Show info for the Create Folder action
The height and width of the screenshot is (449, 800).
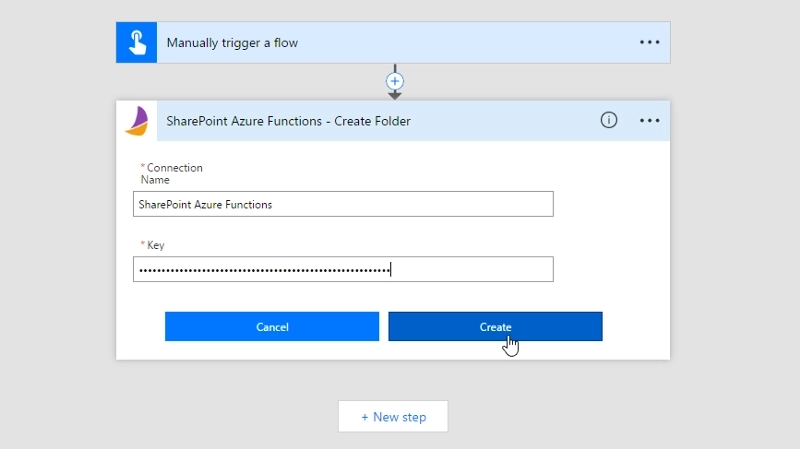tap(608, 120)
